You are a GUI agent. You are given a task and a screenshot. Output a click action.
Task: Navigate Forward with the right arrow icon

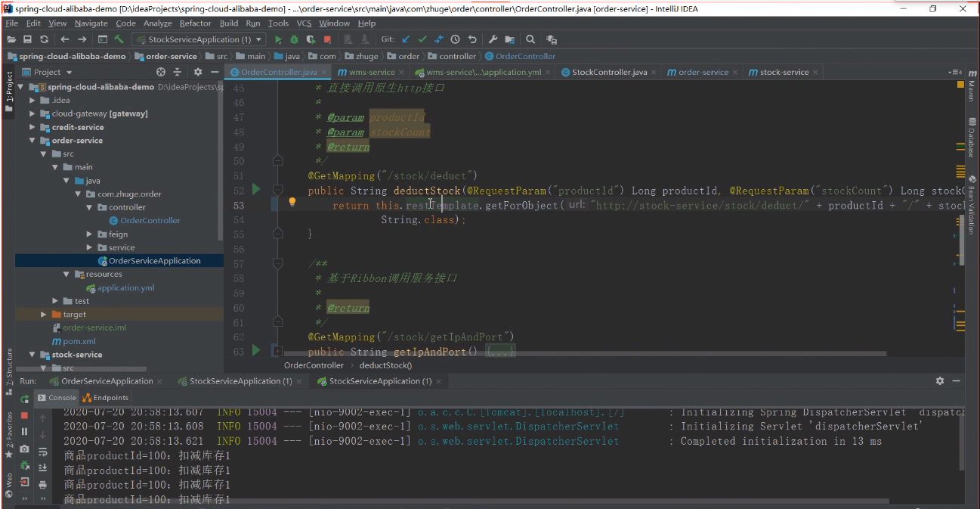click(x=82, y=39)
